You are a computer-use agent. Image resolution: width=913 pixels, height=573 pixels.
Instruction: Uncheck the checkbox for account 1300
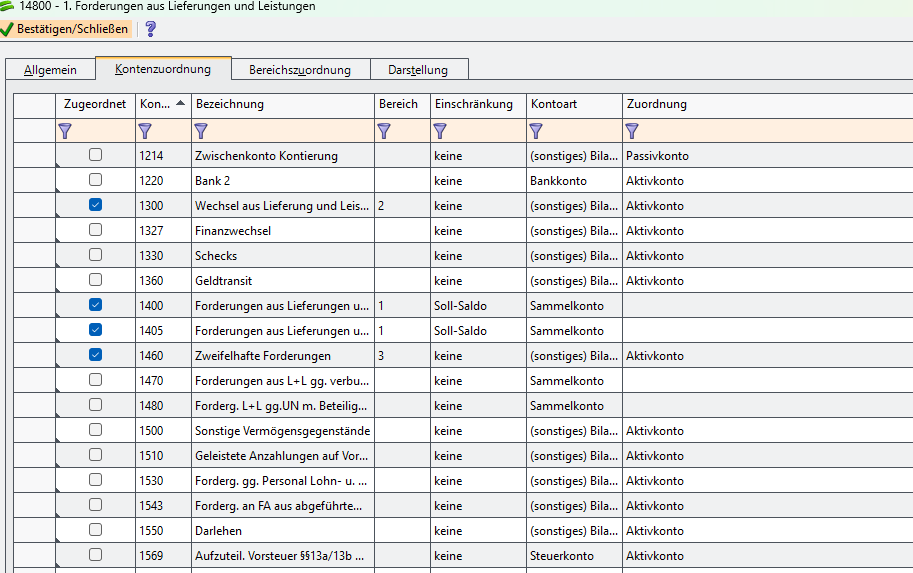tap(95, 205)
